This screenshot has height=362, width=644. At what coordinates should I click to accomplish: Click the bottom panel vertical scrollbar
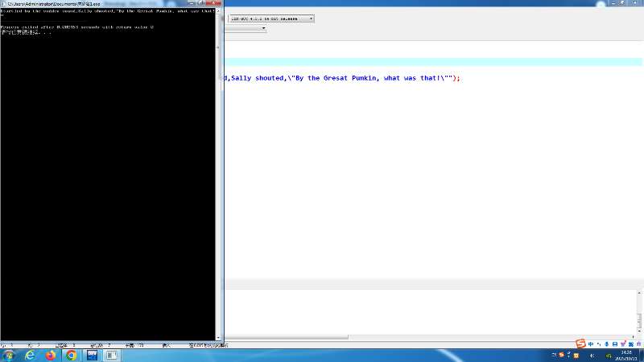[x=639, y=320]
